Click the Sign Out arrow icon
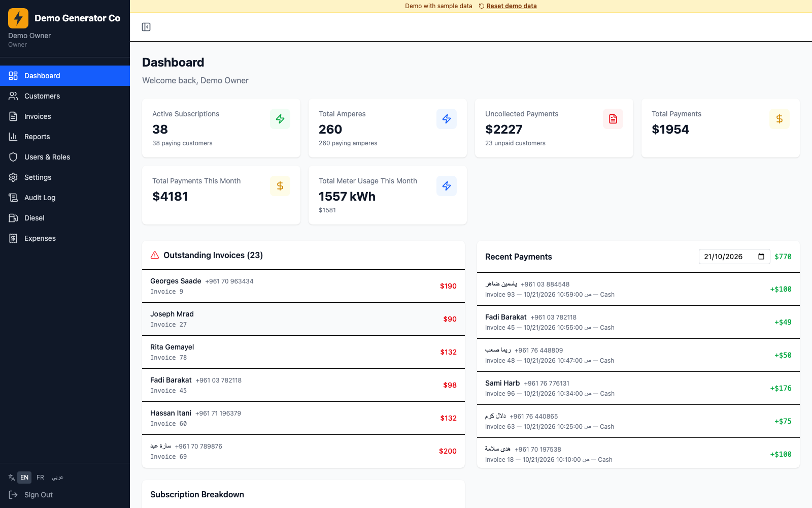The width and height of the screenshot is (812, 508). click(x=13, y=495)
